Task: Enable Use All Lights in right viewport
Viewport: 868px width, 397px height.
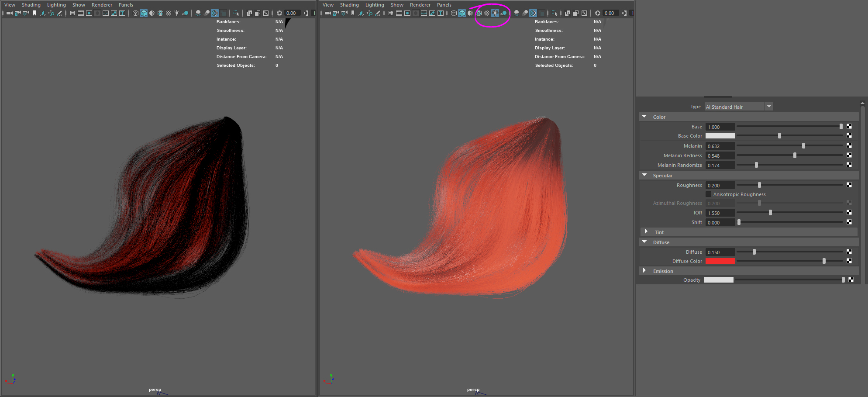Action: point(495,13)
